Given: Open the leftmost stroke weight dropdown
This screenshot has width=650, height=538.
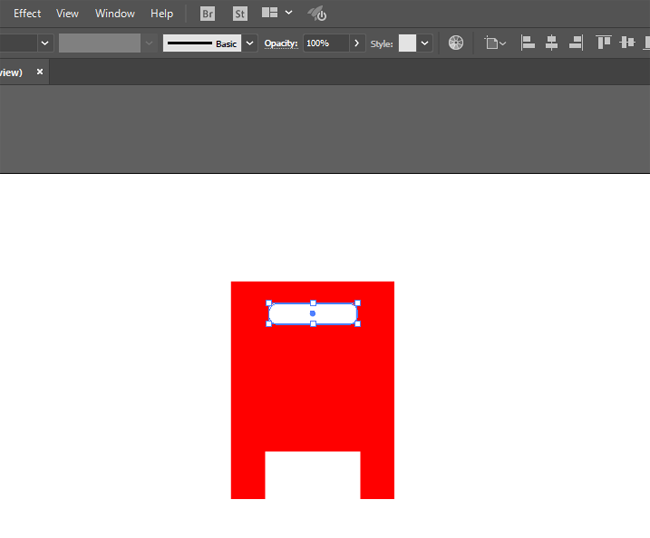Looking at the screenshot, I should click(45, 43).
